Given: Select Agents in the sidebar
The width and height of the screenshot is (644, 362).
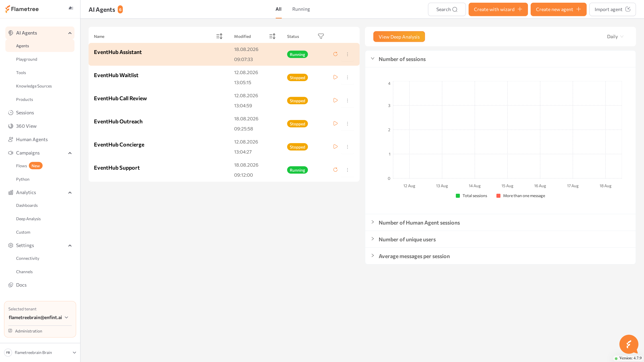Looking at the screenshot, I should pyautogui.click(x=40, y=46).
